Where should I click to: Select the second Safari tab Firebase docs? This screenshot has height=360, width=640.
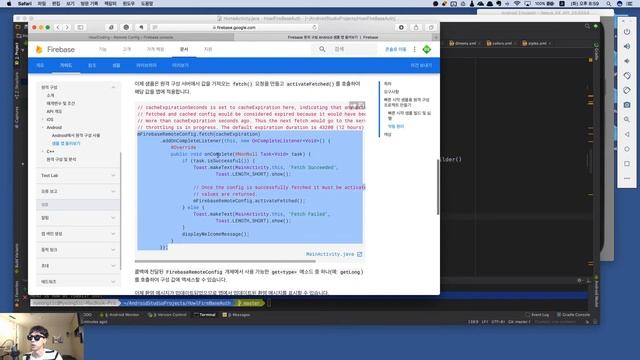333,37
